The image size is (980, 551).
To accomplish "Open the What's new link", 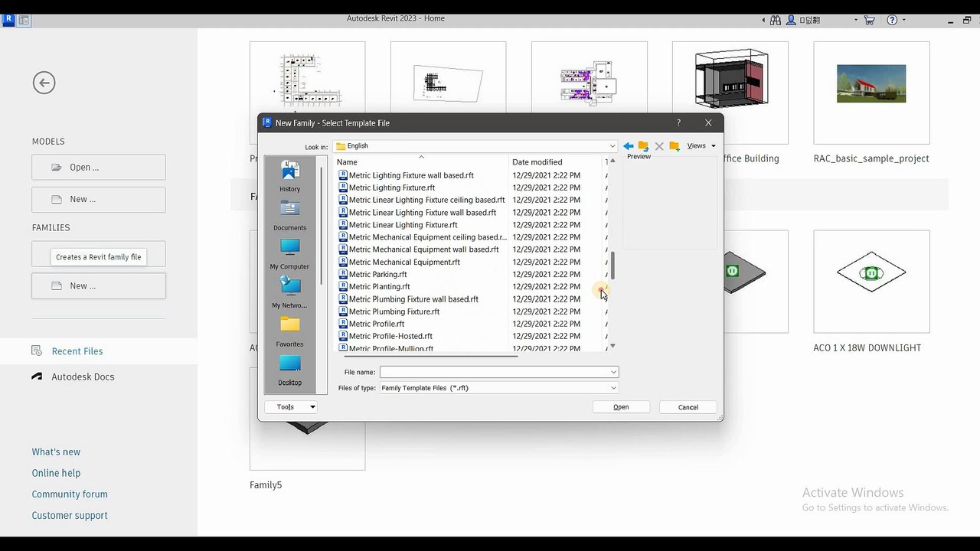I will click(x=56, y=452).
